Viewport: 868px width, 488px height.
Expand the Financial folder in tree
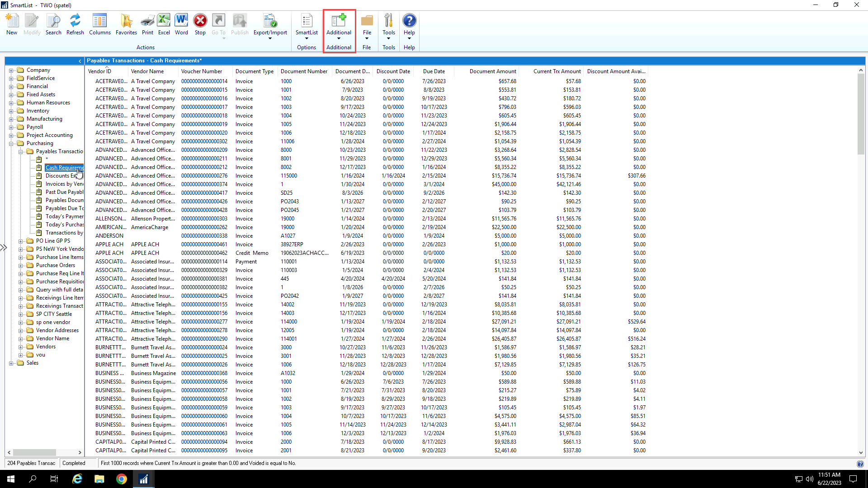(x=11, y=86)
